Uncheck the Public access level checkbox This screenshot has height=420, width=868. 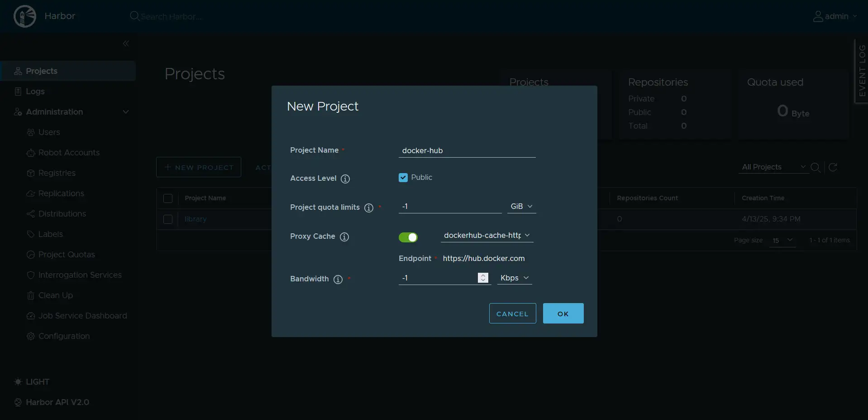tap(403, 177)
